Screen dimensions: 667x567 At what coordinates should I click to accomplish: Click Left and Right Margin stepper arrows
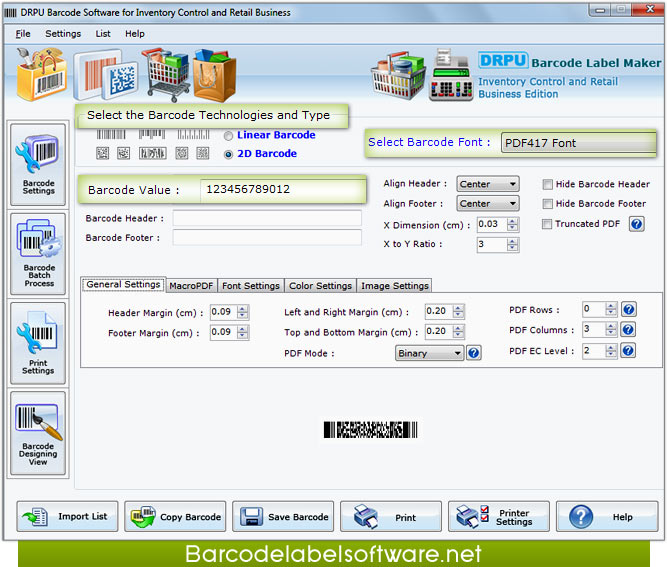[x=458, y=311]
